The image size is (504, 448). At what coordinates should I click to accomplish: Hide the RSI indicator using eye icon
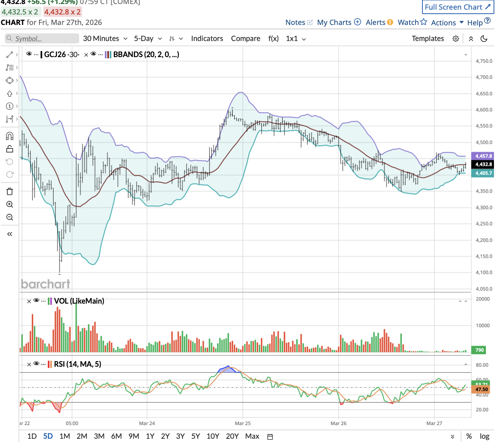coord(36,364)
